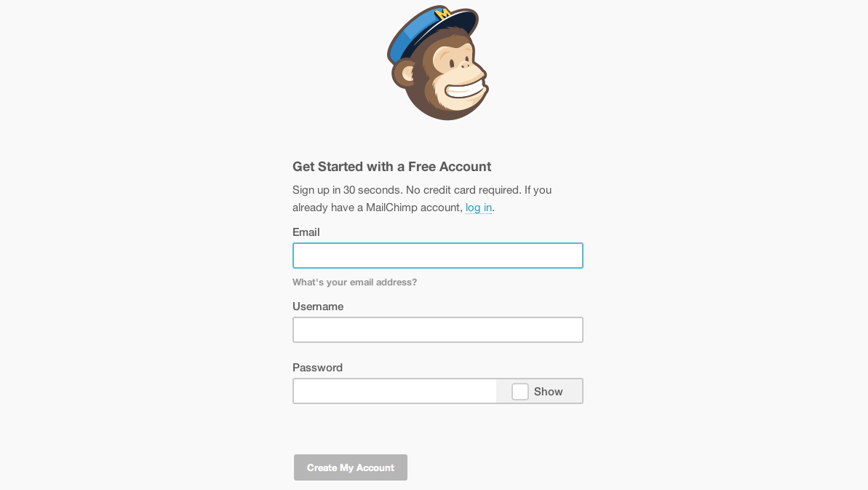868x490 pixels.
Task: Select the Password entry field
Action: point(395,391)
